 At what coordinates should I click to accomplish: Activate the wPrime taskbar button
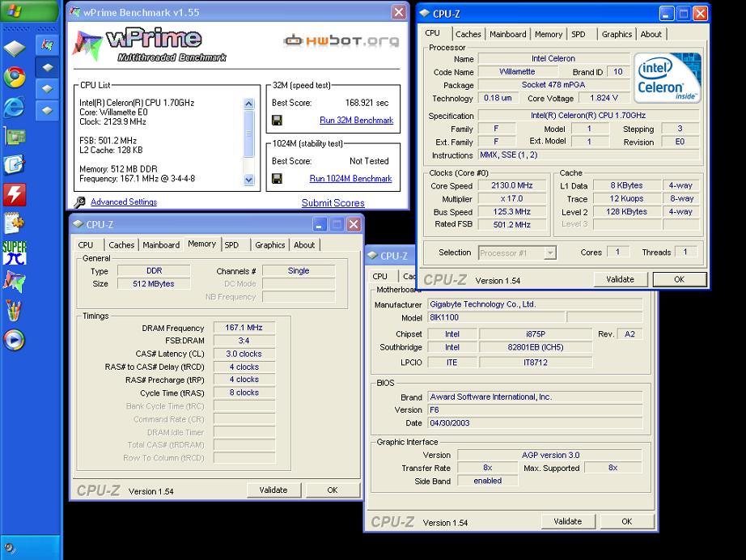47,45
